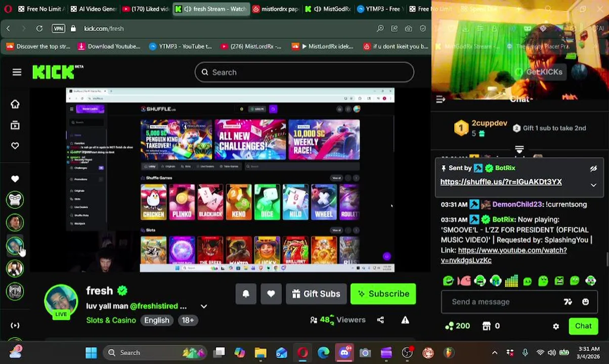
Task: Pick the red fish emote
Action: (x=464, y=281)
